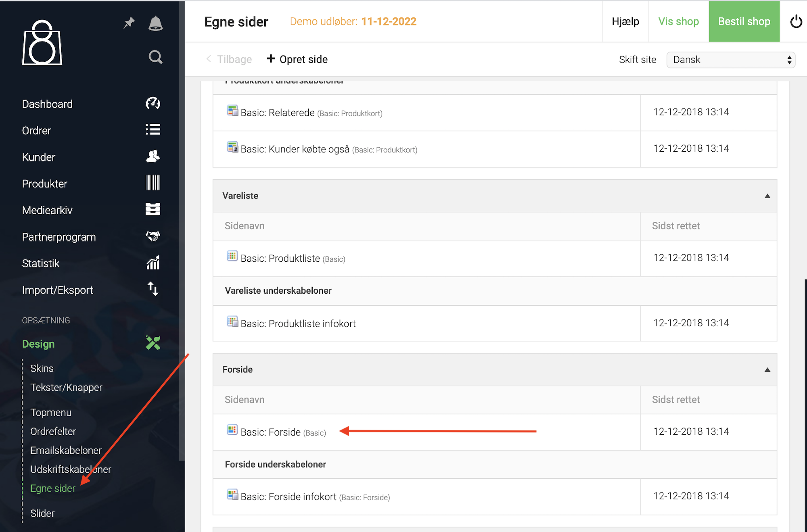
Task: Open the Ordrer menu item
Action: (x=37, y=131)
